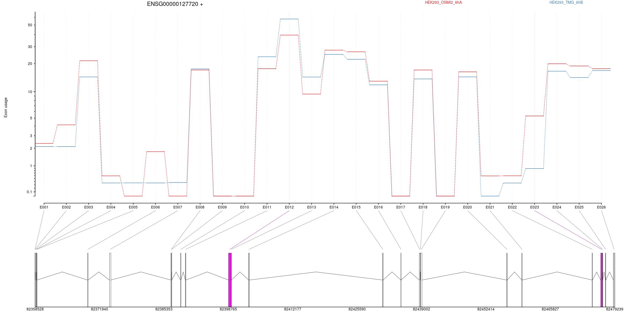
Task: Click exon label E009
Action: point(222,207)
